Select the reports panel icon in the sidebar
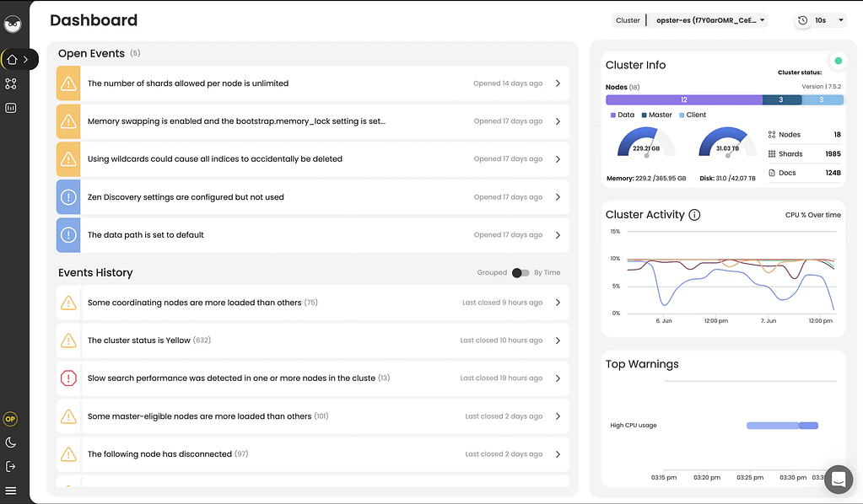Screen dimensions: 863x504 10,108
